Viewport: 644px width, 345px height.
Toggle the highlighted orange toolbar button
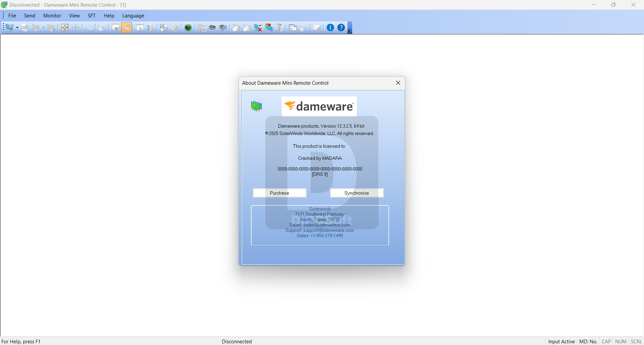(x=126, y=28)
